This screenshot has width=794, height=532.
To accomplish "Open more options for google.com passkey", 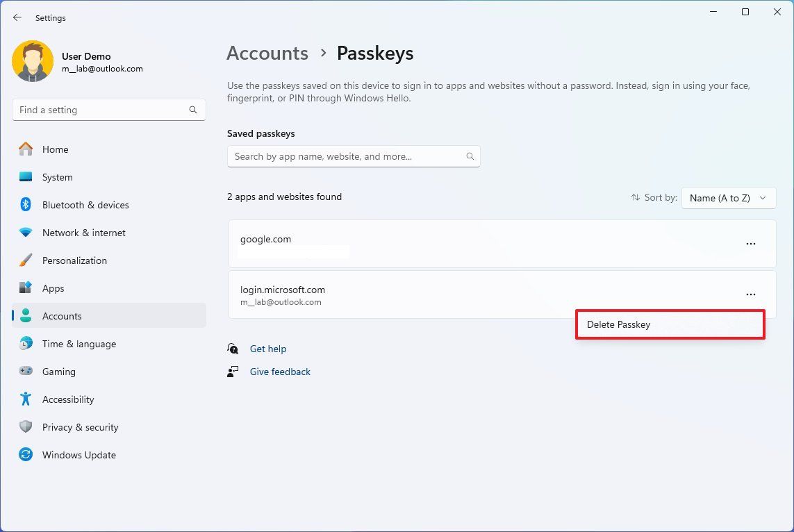I will click(x=750, y=244).
